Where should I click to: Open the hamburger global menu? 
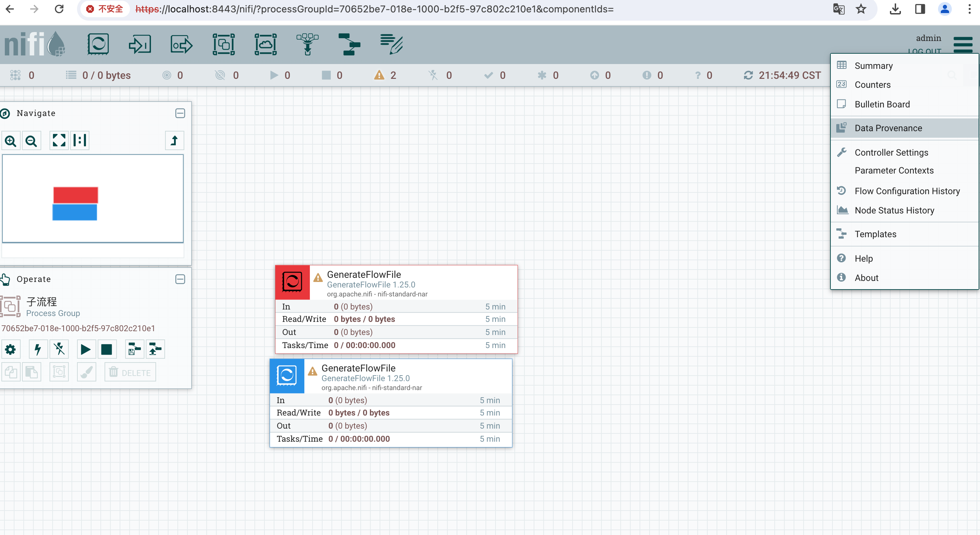tap(963, 44)
